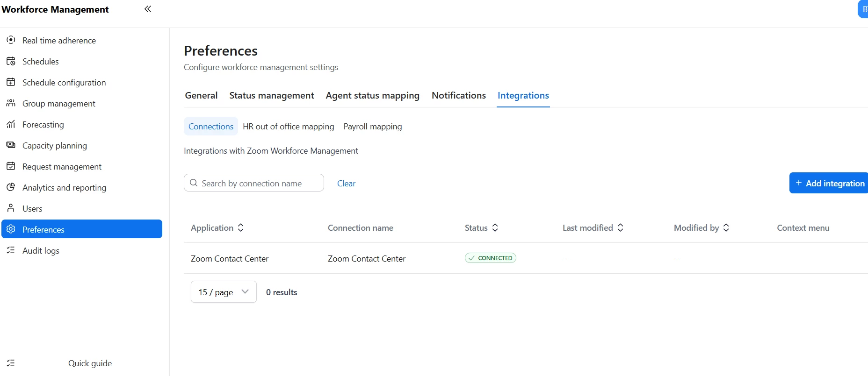Navigate to Group management
The height and width of the screenshot is (376, 868).
(59, 103)
